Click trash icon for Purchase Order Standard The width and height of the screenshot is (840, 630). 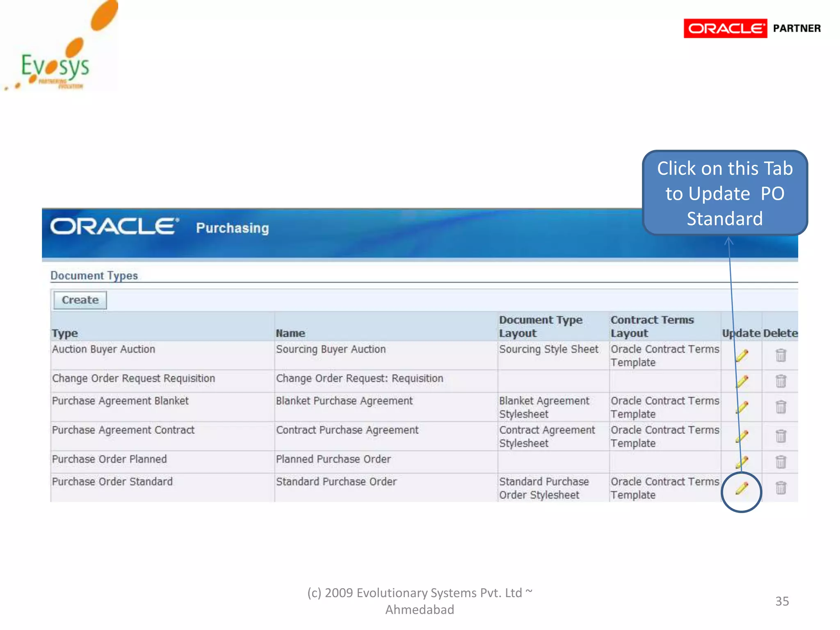click(781, 488)
